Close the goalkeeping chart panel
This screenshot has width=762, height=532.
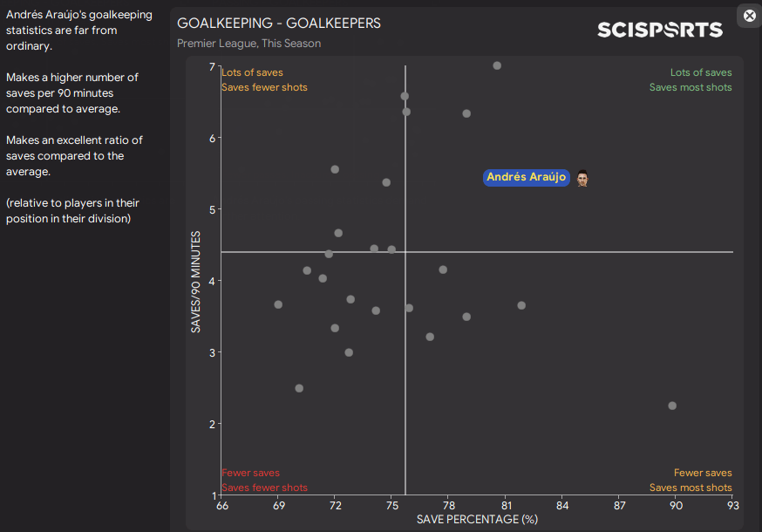pyautogui.click(x=749, y=15)
